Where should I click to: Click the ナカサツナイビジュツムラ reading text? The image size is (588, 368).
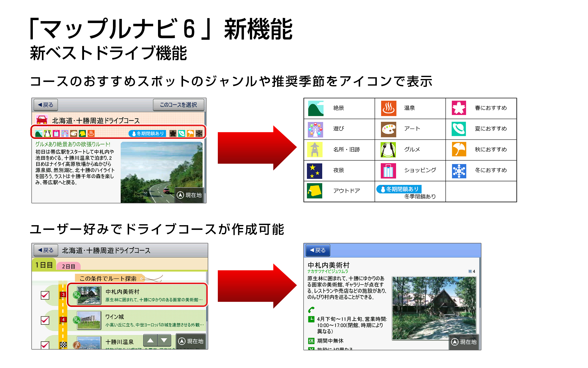[x=328, y=271]
